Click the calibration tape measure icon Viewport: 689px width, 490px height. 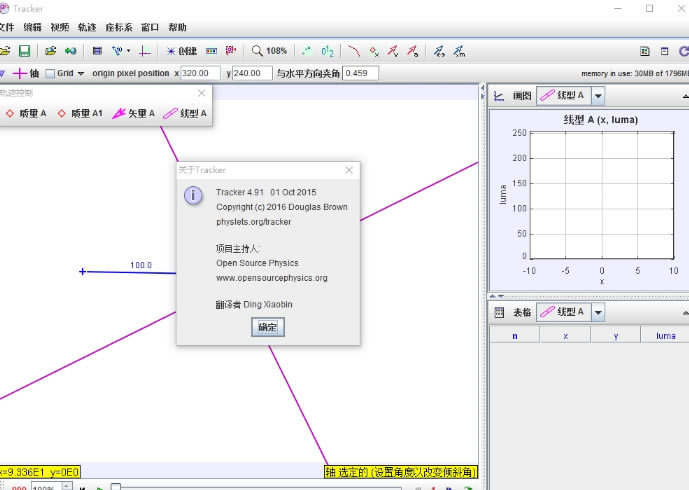[211, 50]
